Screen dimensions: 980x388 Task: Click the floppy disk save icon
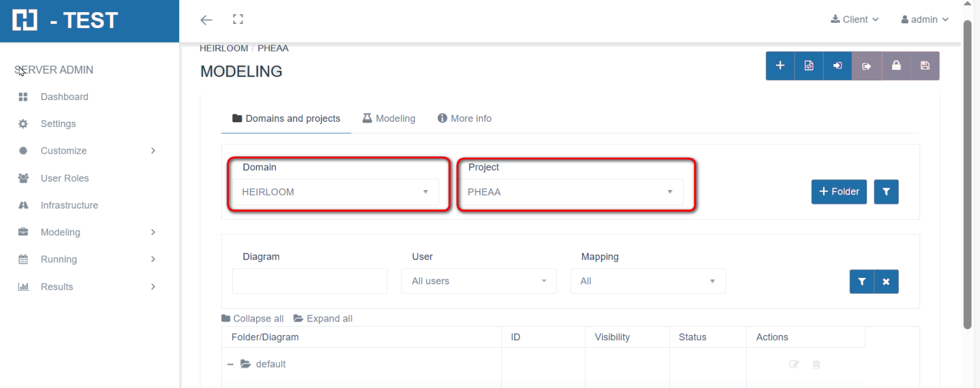925,66
